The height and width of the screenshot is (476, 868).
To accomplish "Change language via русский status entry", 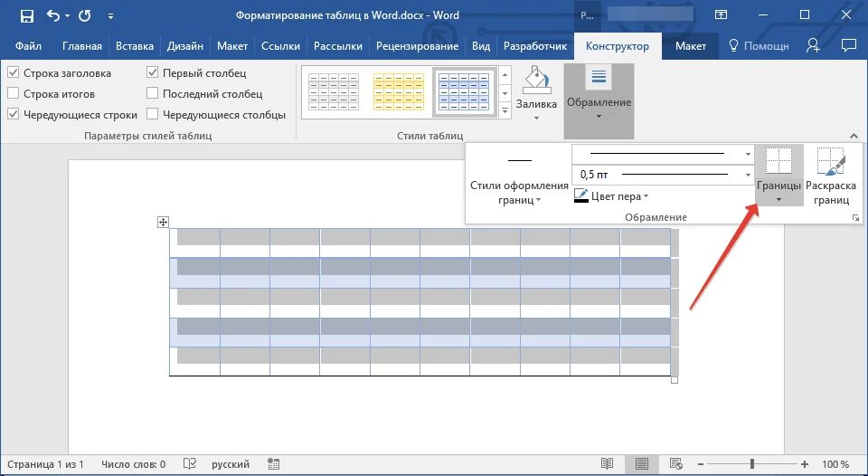I will tap(231, 464).
